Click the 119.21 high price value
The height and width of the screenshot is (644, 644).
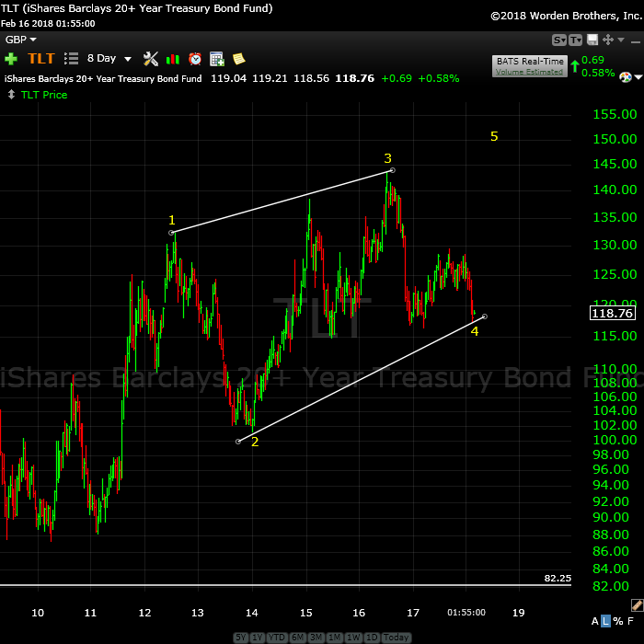click(x=270, y=78)
